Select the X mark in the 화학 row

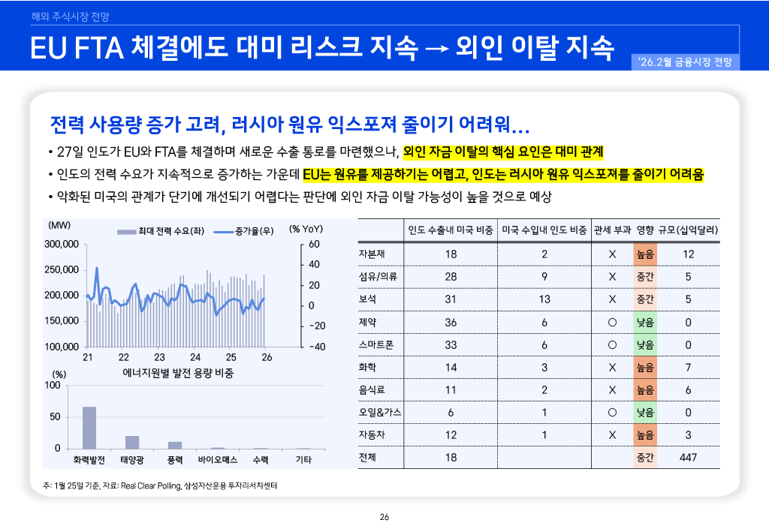(x=612, y=368)
